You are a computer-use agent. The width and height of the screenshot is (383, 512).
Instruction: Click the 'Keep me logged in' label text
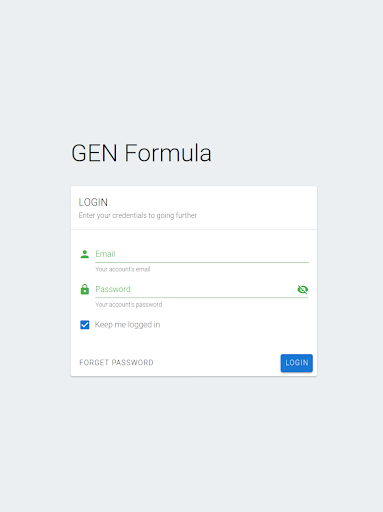coord(127,325)
